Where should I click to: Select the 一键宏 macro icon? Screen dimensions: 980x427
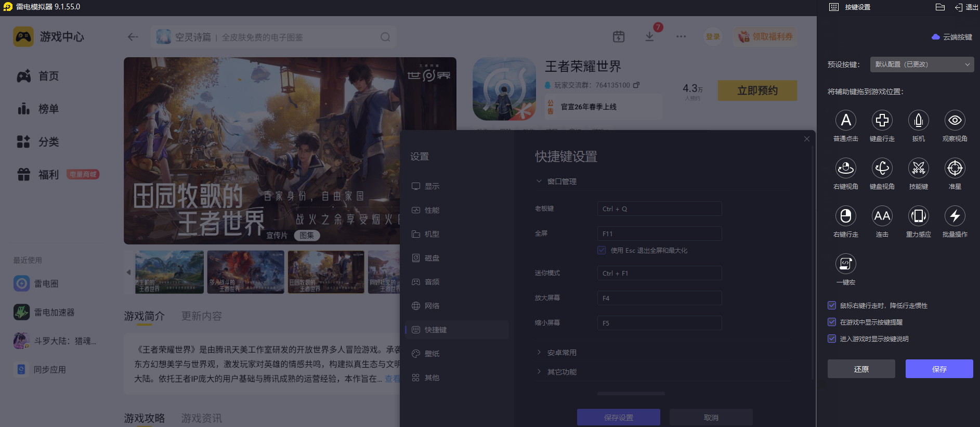point(846,264)
